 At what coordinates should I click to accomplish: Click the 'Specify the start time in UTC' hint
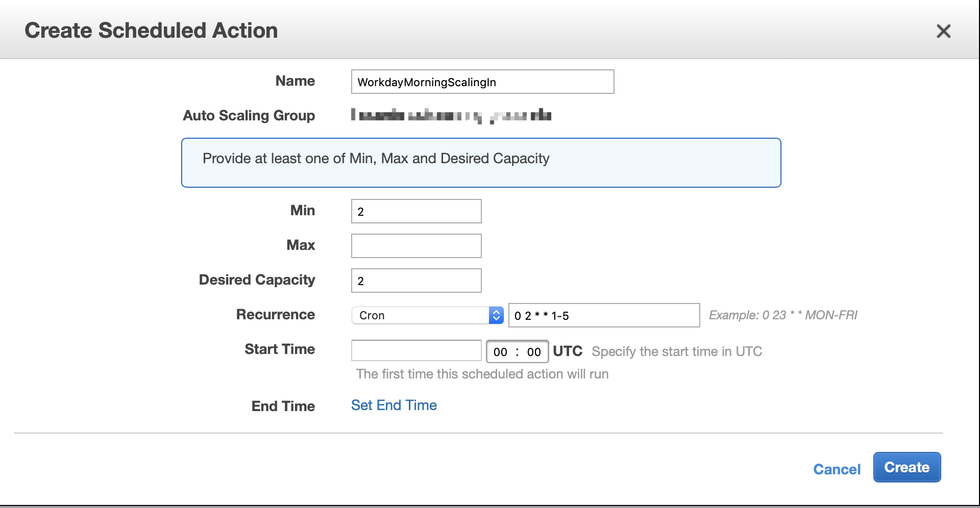pos(677,351)
